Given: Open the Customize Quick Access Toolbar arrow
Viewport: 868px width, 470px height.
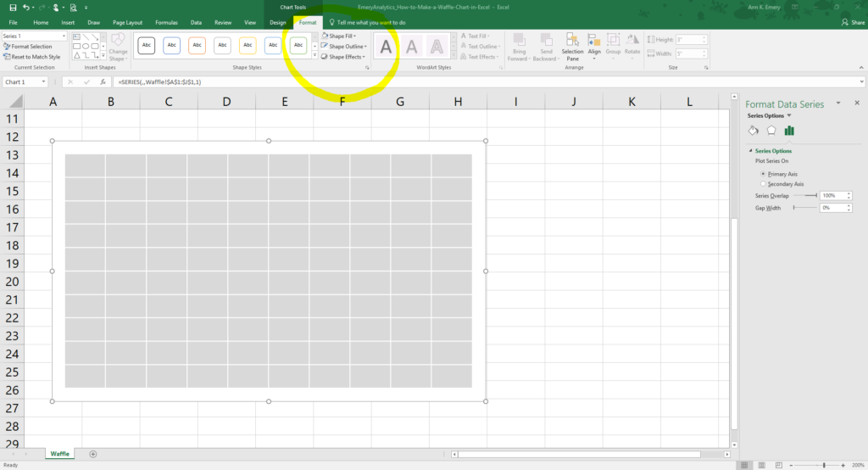Looking at the screenshot, I should pyautogui.click(x=86, y=8).
